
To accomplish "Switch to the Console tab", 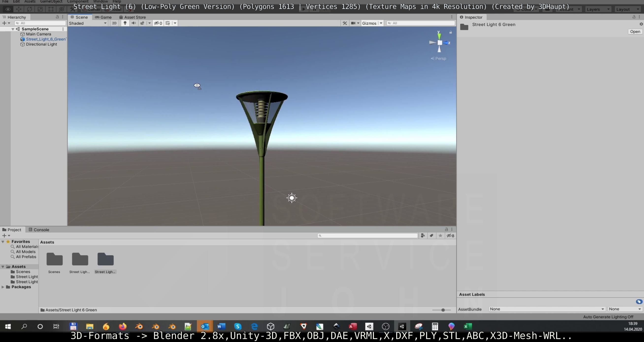I will [x=39, y=230].
